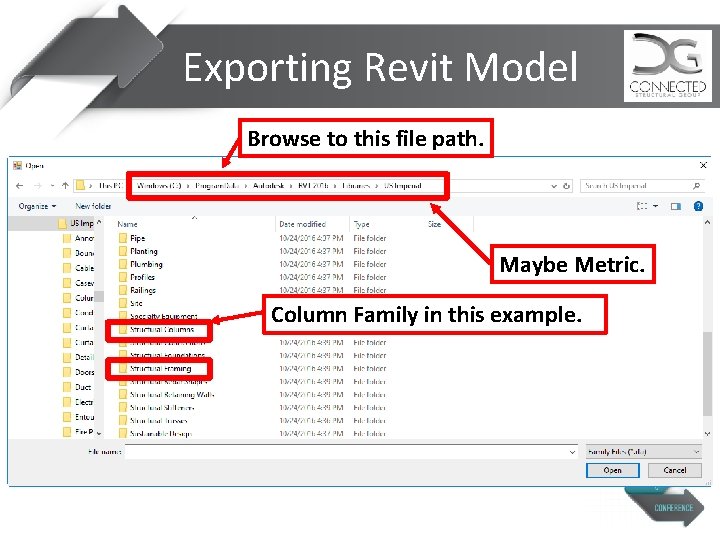
Task: Close the Open dialog window
Action: coord(703,165)
